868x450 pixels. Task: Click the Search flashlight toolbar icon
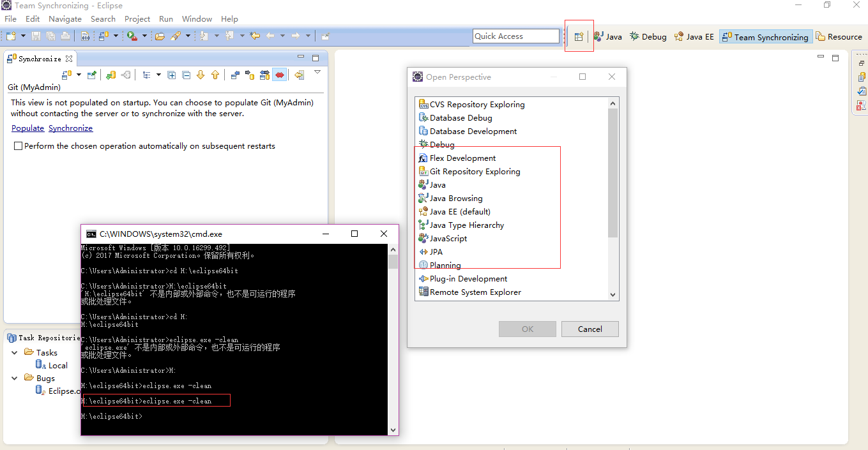[176, 36]
